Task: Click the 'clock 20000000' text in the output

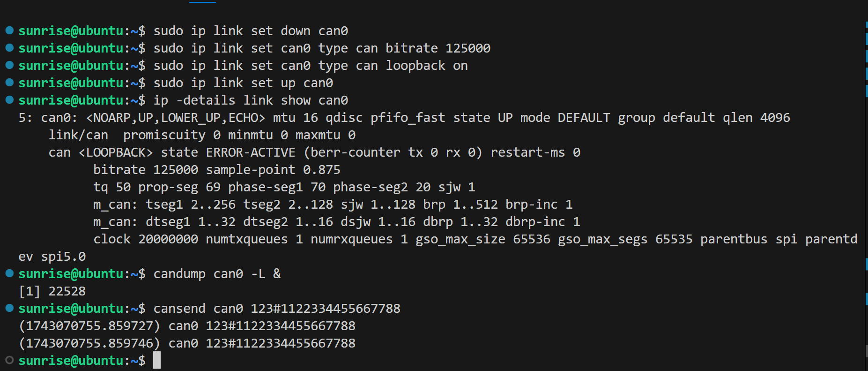Action: point(146,239)
